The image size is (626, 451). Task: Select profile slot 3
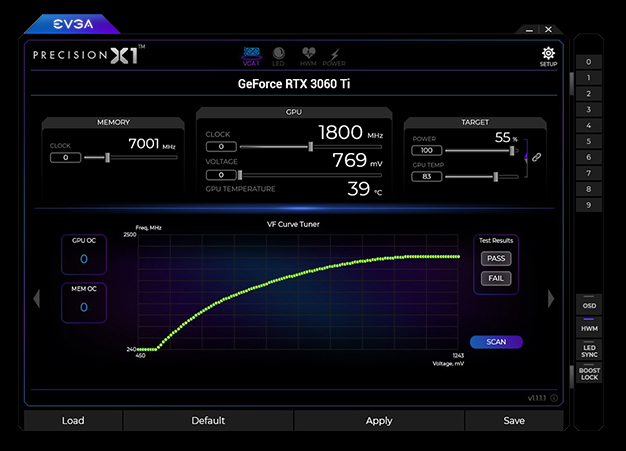click(x=588, y=110)
